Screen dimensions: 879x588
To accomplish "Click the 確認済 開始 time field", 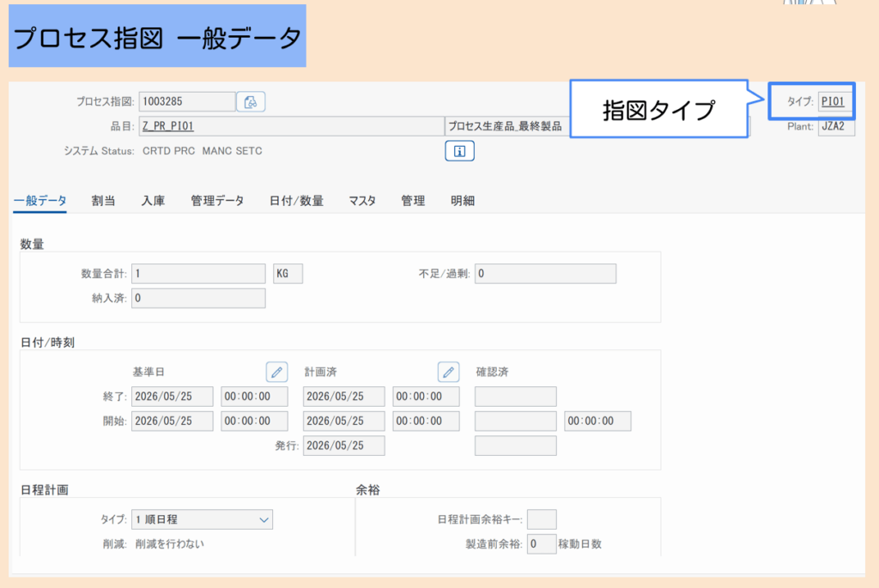I will pos(597,421).
